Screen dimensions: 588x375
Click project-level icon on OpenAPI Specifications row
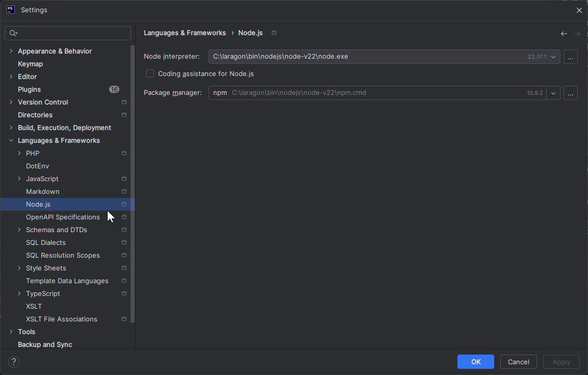[124, 217]
